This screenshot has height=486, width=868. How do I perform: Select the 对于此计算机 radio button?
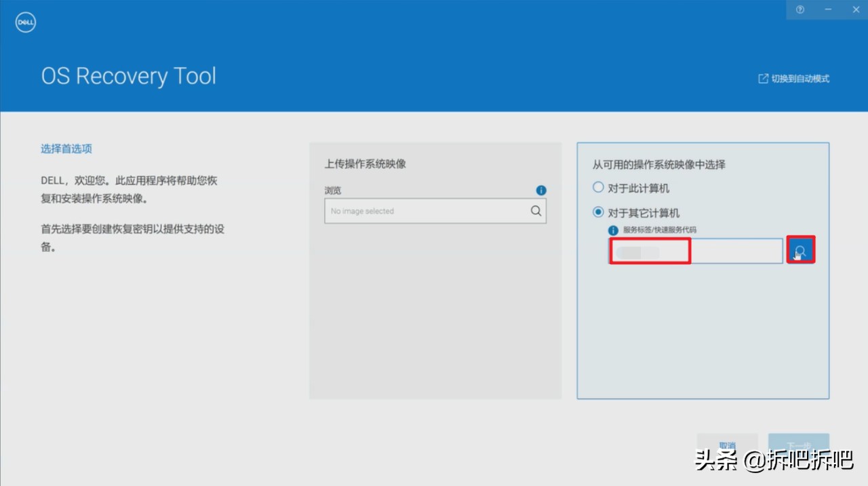(x=597, y=187)
